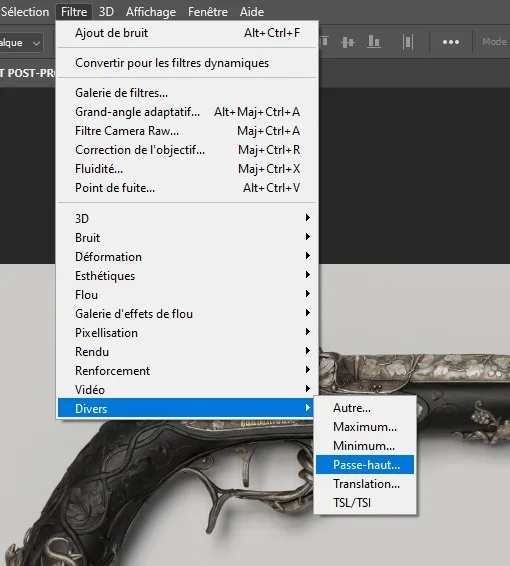Viewport: 510px width, 566px height.
Task: Expand the Renforcement submenu
Action: [x=187, y=371]
